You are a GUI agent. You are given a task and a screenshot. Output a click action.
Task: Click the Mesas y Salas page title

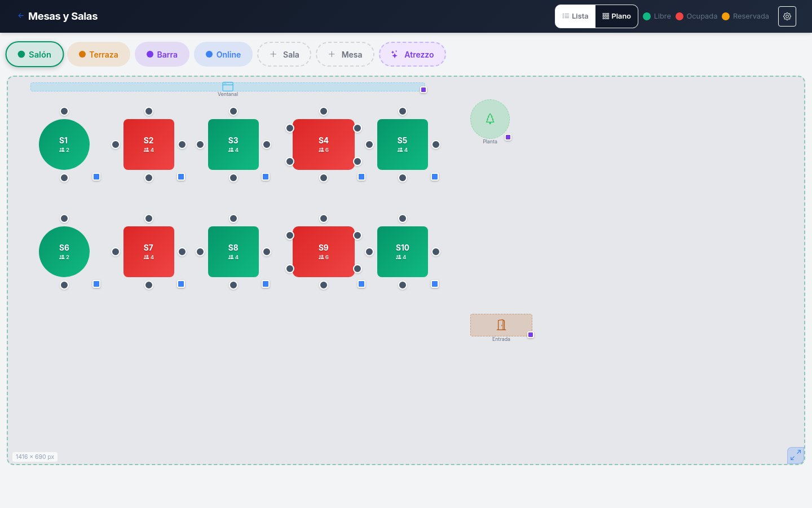coord(63,16)
